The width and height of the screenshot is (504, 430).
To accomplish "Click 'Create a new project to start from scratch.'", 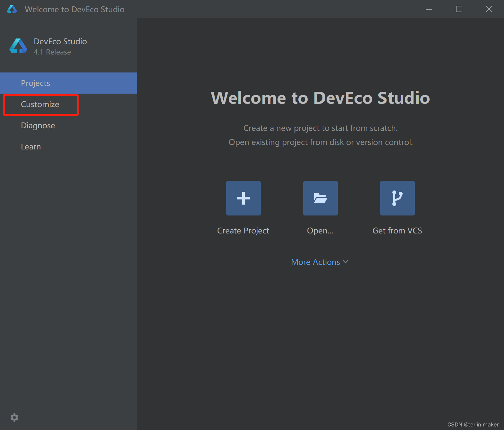I will [x=320, y=128].
